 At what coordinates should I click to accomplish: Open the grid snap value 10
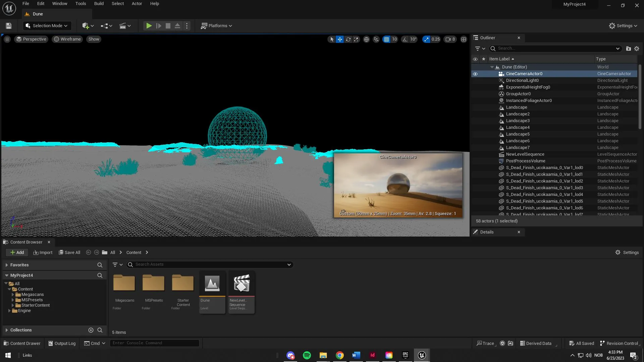[x=394, y=39]
